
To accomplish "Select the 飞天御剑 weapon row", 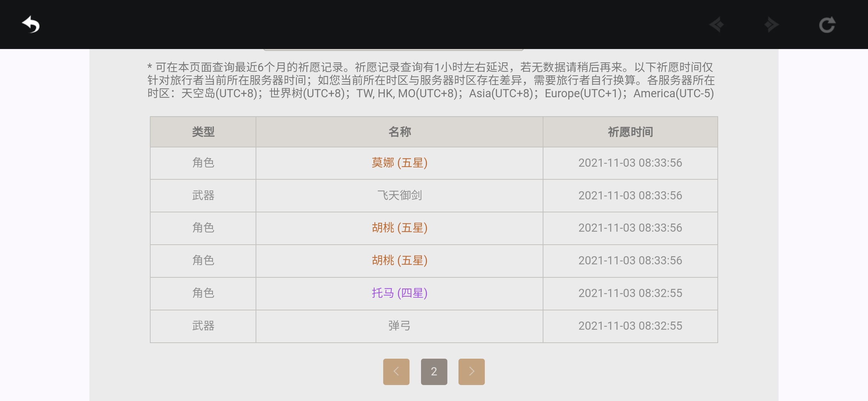I will click(x=400, y=195).
